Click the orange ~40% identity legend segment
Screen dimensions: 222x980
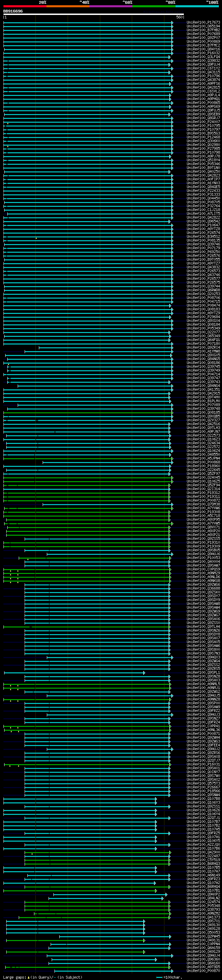point(68,6)
